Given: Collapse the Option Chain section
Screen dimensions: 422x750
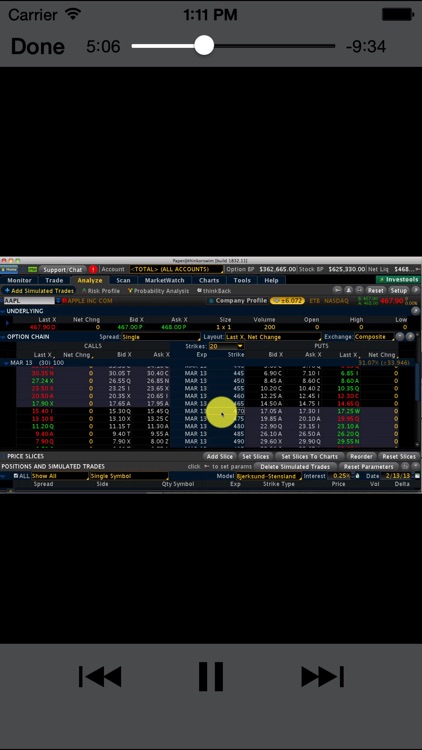Looking at the screenshot, I should click(4, 337).
